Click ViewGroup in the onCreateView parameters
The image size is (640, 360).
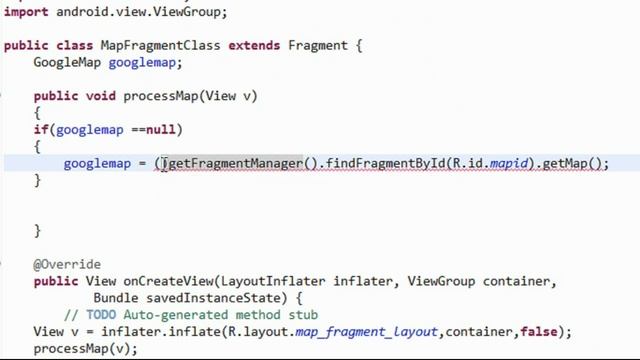tap(441, 281)
